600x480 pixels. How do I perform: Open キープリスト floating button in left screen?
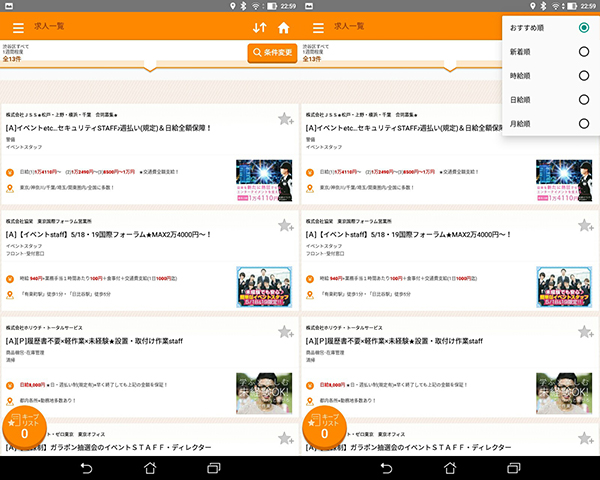(x=24, y=428)
